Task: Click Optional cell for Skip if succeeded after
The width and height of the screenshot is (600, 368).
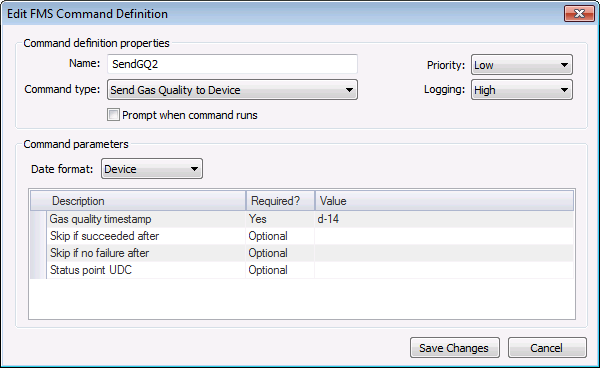Action: (x=280, y=236)
